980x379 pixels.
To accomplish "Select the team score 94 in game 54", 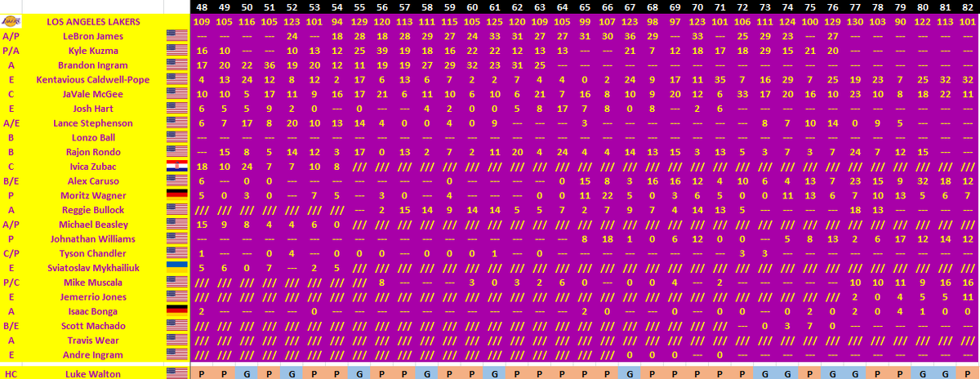I will [x=337, y=22].
